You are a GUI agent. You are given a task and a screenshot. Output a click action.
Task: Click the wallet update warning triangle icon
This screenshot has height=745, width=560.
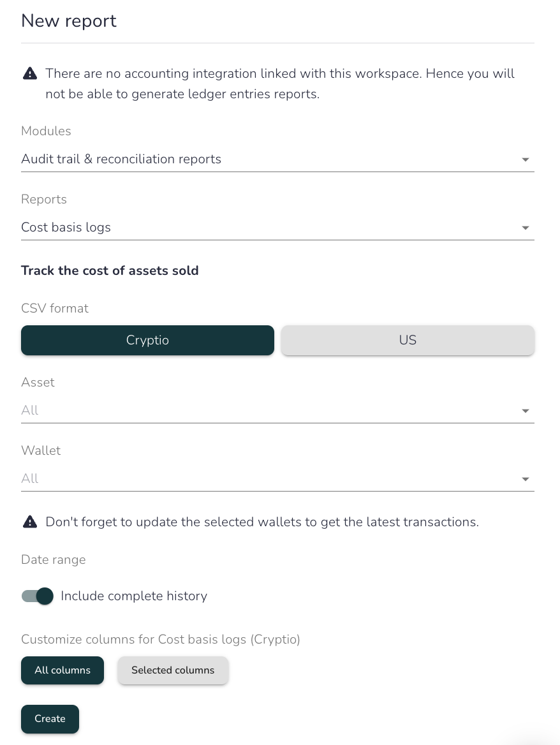click(30, 522)
